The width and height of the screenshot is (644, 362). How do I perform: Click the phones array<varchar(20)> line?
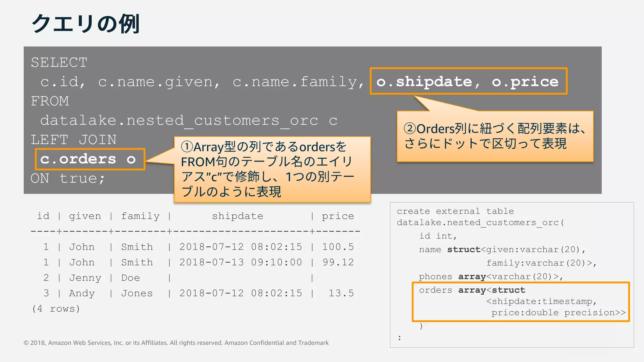(491, 277)
